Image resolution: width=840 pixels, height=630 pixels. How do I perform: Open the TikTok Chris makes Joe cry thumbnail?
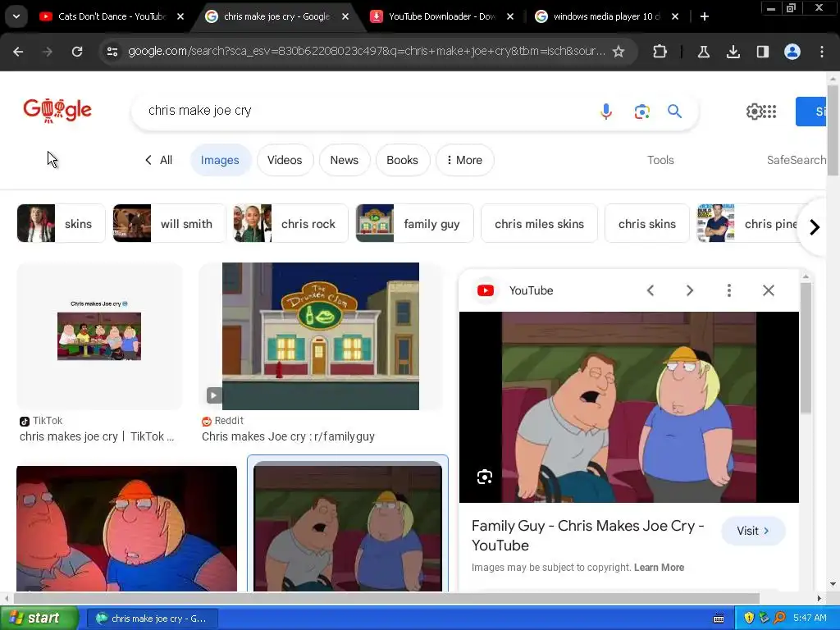coord(99,336)
